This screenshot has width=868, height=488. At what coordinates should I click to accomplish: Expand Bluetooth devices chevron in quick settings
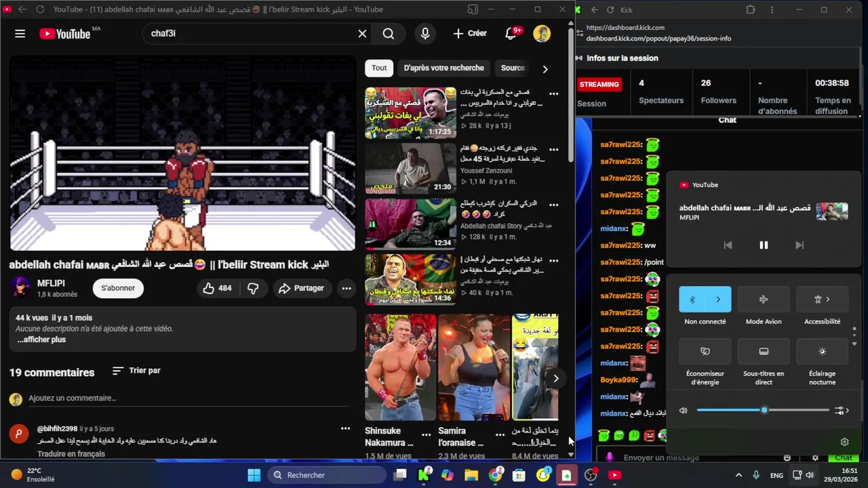[718, 300]
